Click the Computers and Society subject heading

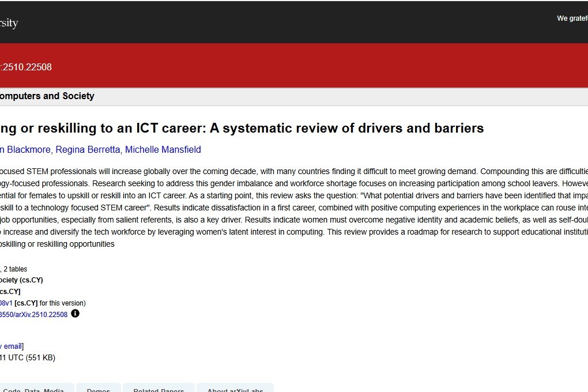[46, 96]
